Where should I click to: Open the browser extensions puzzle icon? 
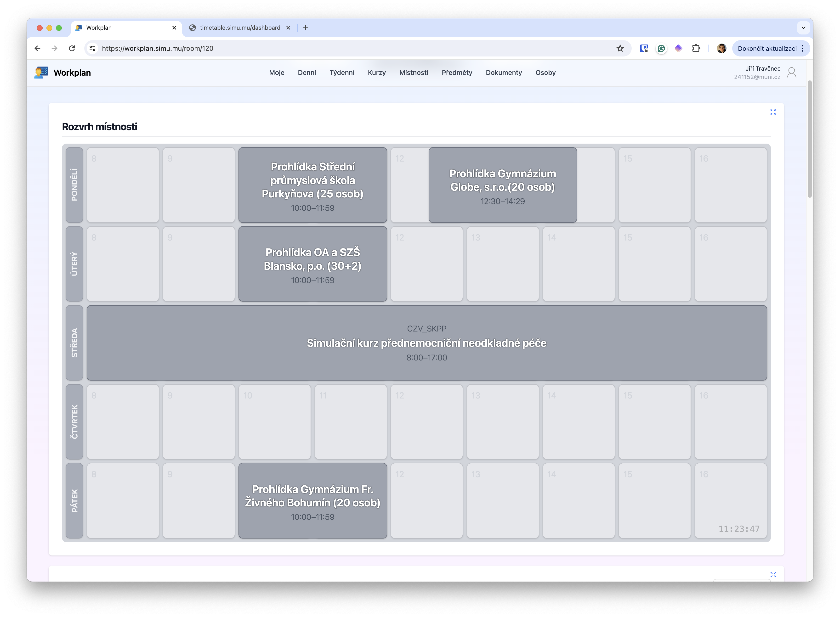coord(696,48)
